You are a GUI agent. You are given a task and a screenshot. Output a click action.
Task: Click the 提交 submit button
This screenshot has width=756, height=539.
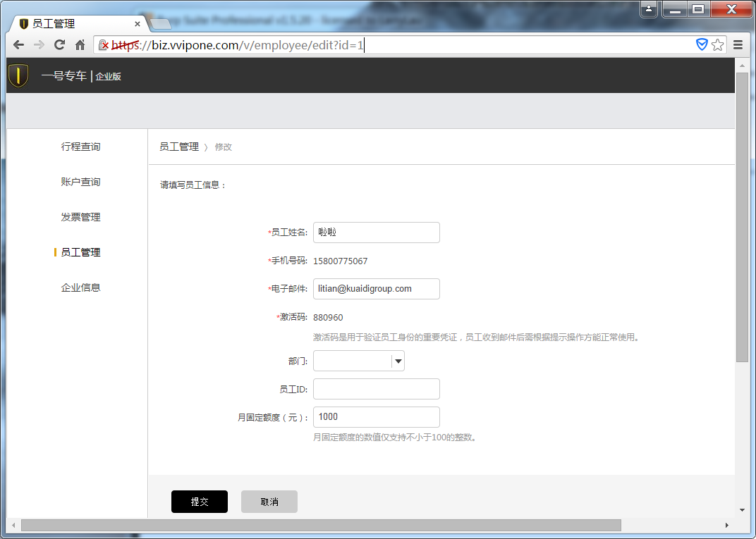click(x=199, y=502)
